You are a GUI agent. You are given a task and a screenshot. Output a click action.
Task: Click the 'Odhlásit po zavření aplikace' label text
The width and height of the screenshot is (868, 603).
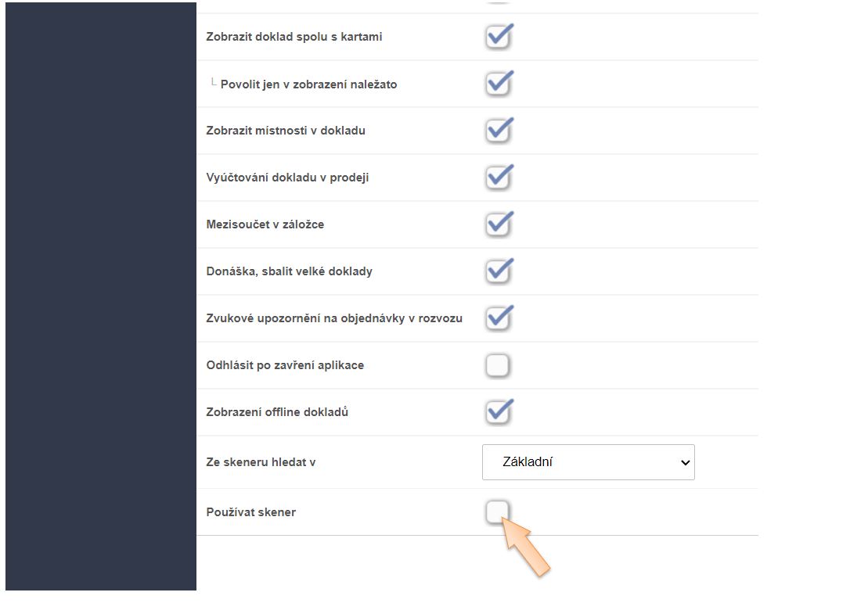point(285,365)
